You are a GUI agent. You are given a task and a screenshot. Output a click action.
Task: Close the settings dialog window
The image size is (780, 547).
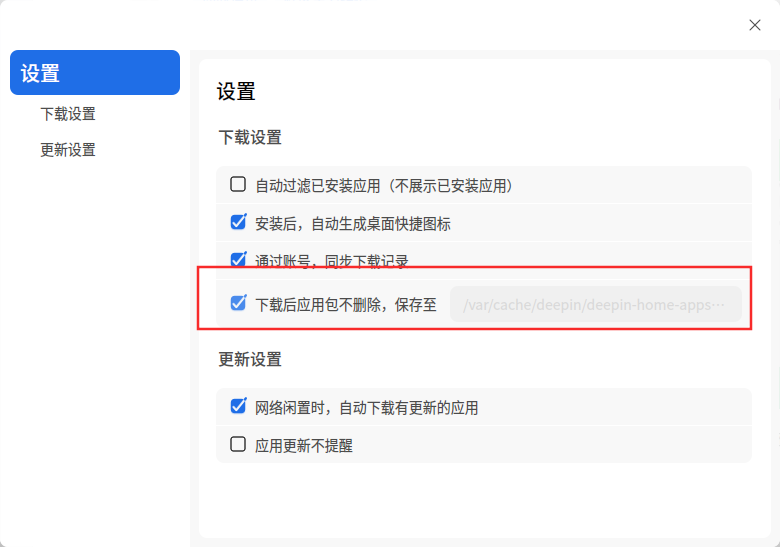pos(755,25)
